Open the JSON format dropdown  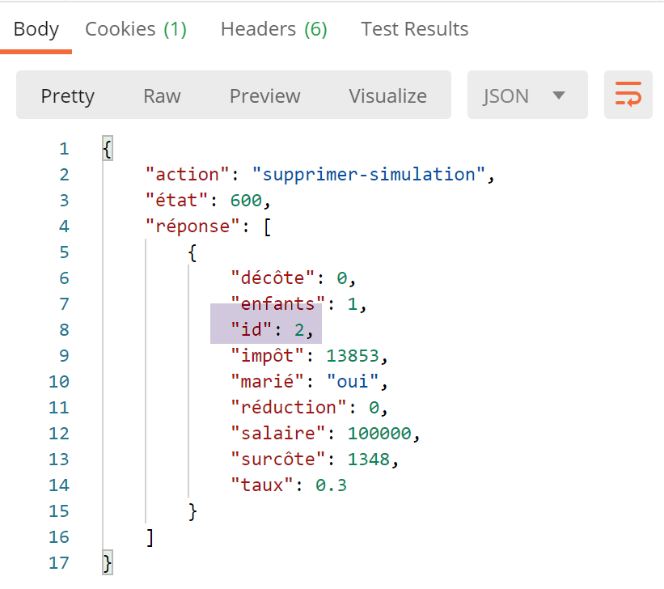click(x=524, y=96)
